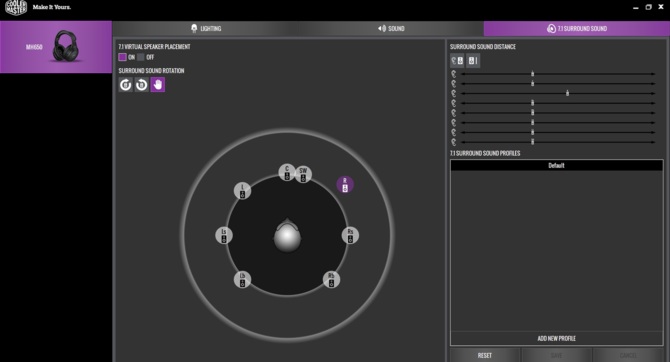This screenshot has width=670, height=362.
Task: Click the first surround distance mode icon
Action: coord(457,61)
